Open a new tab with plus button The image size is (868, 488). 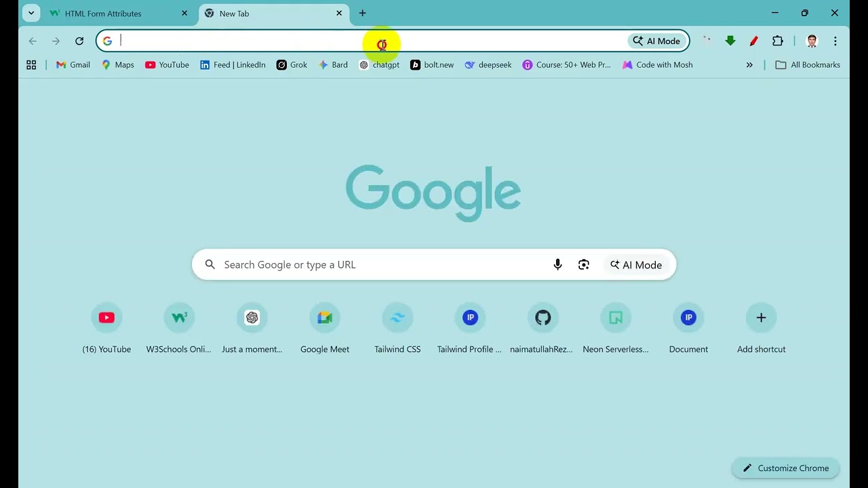click(363, 14)
